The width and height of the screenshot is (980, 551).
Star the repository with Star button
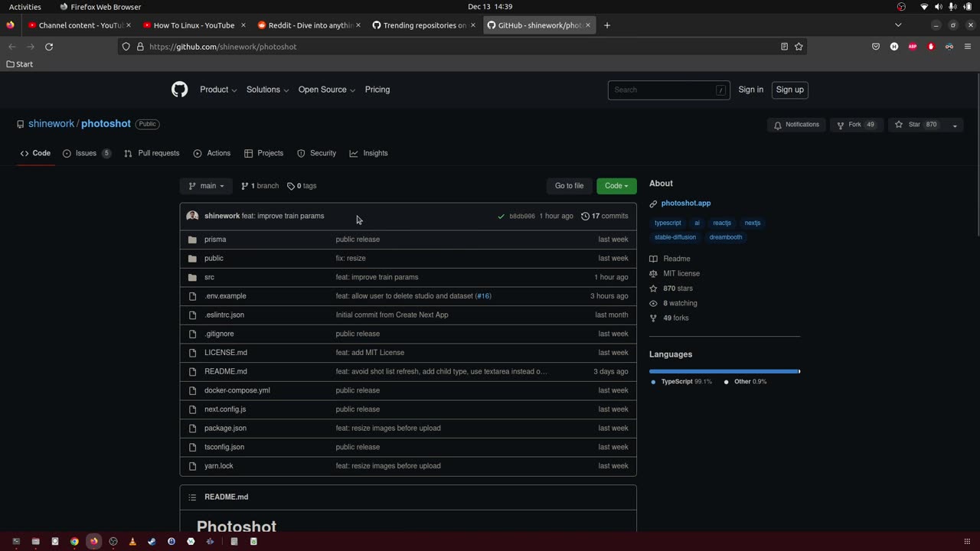916,125
